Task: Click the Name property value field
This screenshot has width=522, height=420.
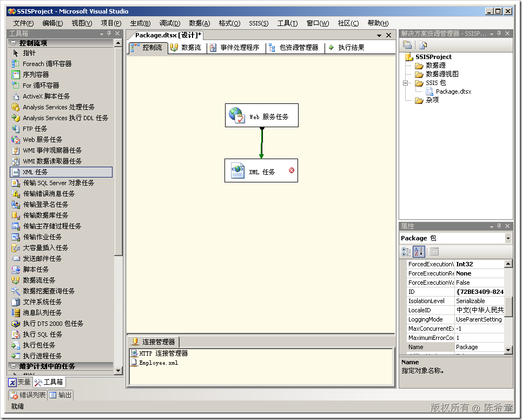Action: (479, 347)
